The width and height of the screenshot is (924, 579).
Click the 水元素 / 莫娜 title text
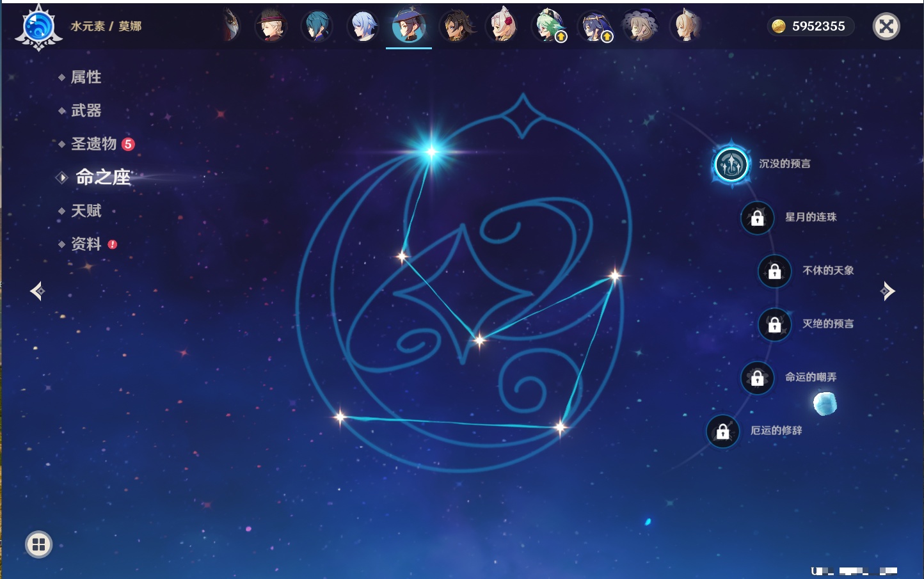(x=106, y=26)
